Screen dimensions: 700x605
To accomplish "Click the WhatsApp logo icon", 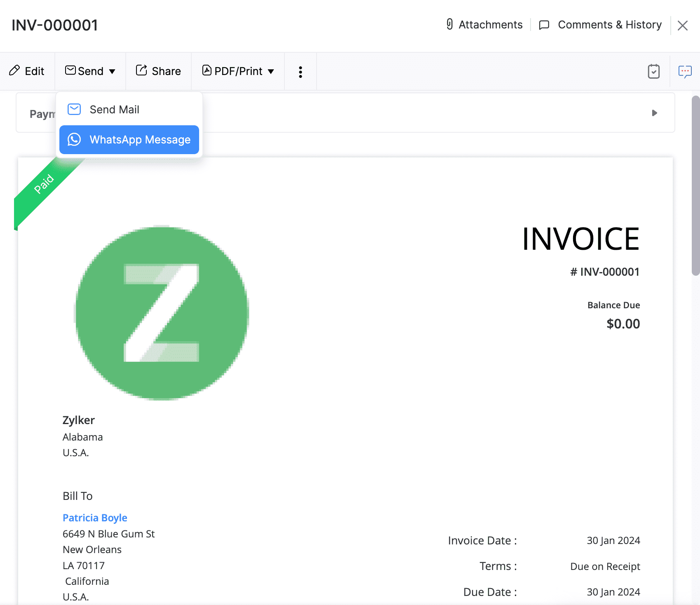I will 74,140.
